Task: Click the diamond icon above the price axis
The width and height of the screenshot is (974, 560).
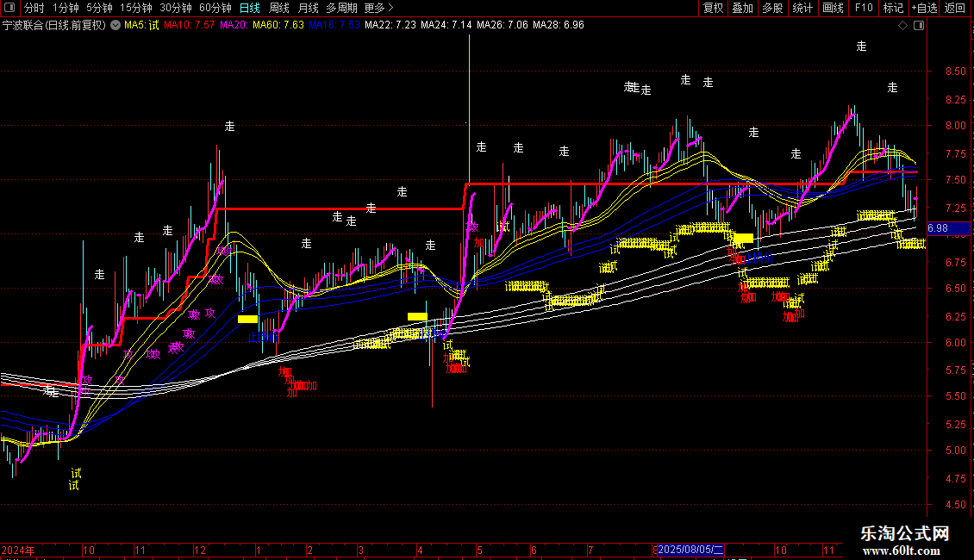Action: point(902,25)
